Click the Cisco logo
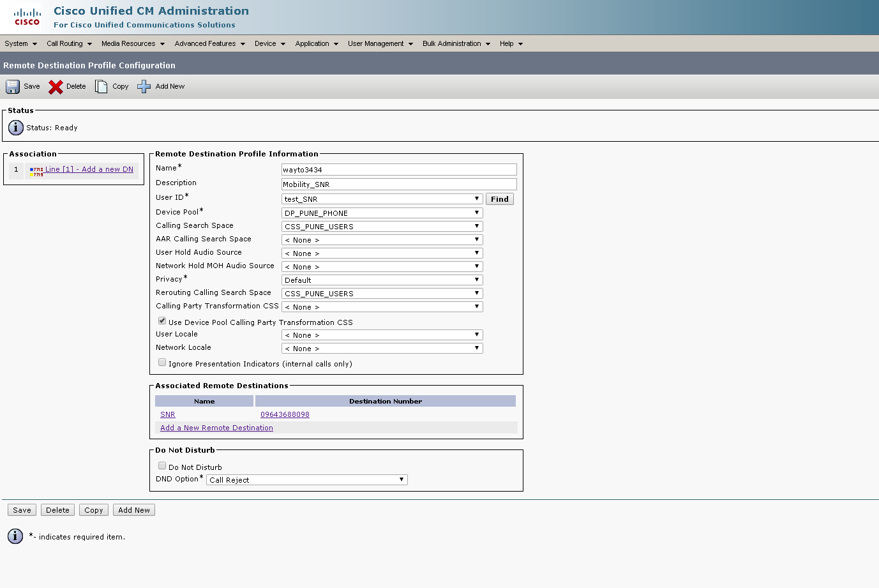 pos(27,17)
